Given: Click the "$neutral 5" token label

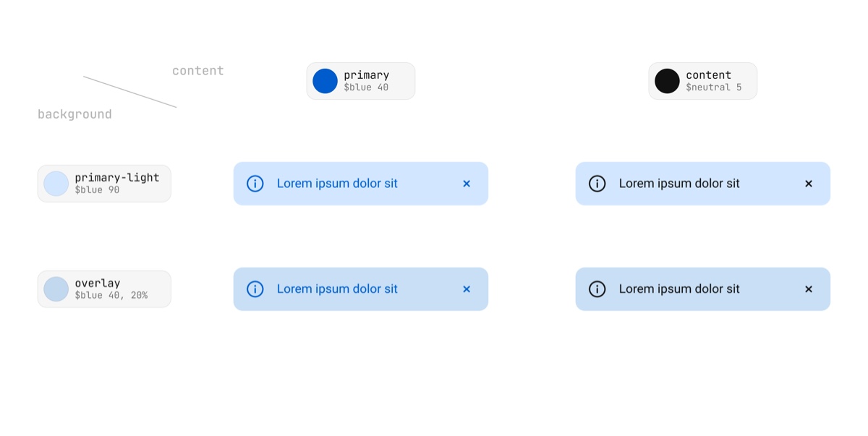Looking at the screenshot, I should tap(713, 87).
